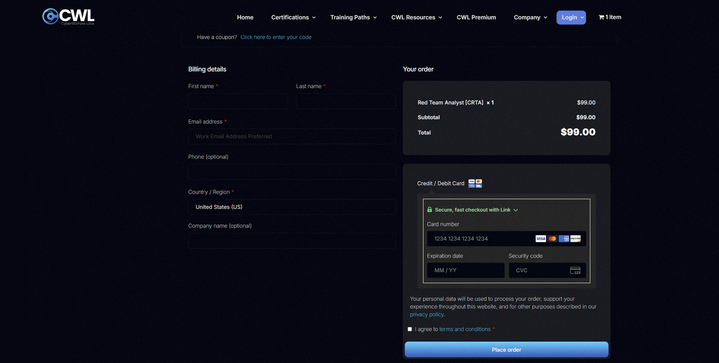The width and height of the screenshot is (719, 363).
Task: Open the terms and conditions link
Action: point(465,329)
